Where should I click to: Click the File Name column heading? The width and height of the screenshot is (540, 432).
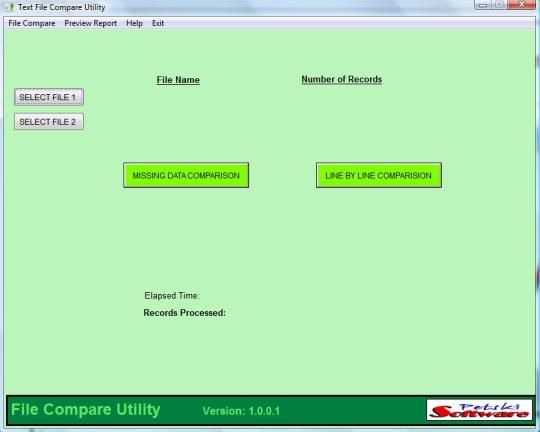tap(178, 80)
